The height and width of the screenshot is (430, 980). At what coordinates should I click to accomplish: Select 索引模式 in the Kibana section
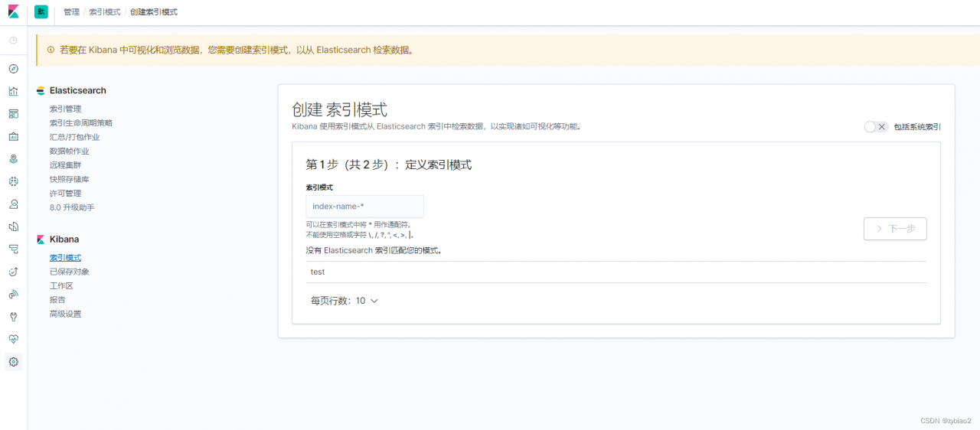tap(65, 258)
